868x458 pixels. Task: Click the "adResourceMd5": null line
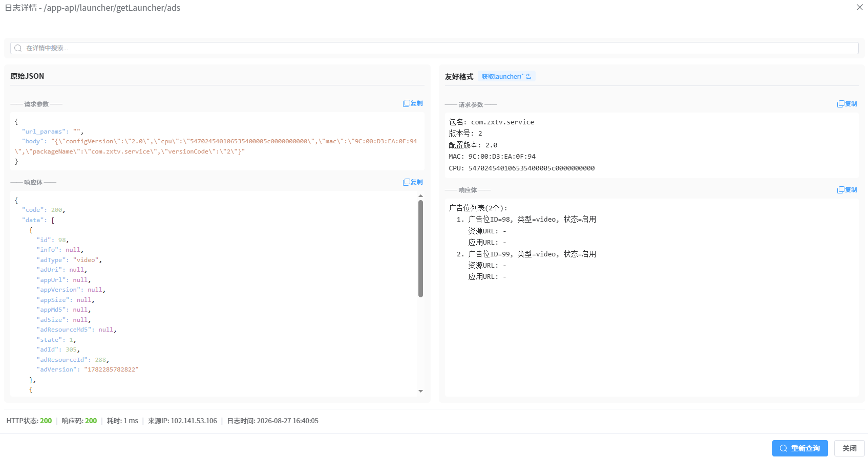pyautogui.click(x=76, y=330)
